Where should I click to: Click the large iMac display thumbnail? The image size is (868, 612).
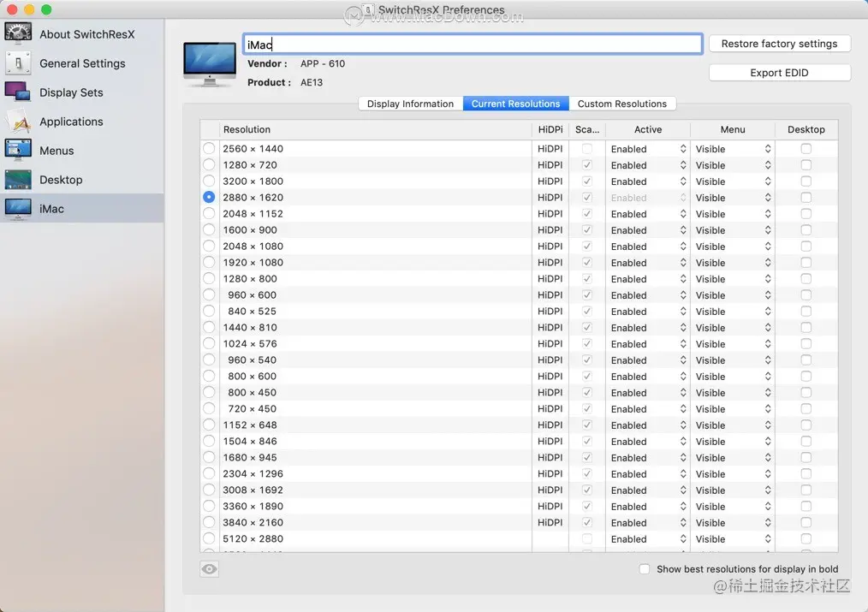[210, 64]
